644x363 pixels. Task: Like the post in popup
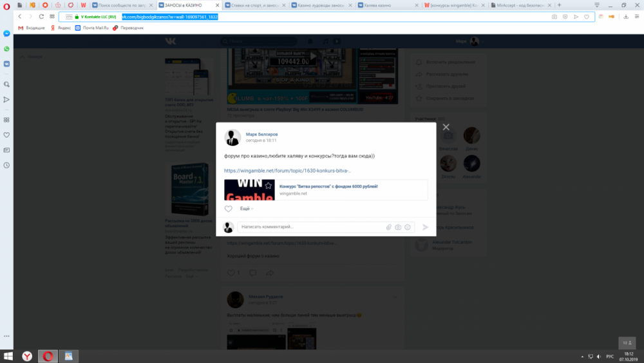click(x=229, y=208)
